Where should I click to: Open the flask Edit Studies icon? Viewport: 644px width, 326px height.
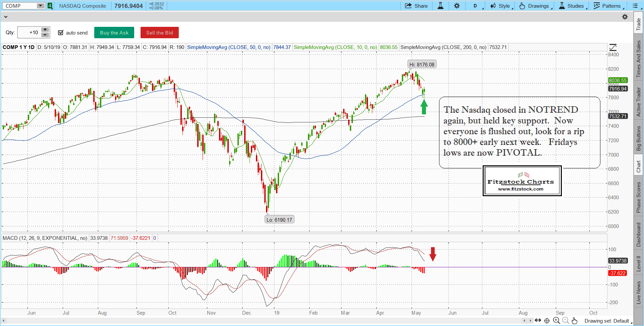coord(440,6)
